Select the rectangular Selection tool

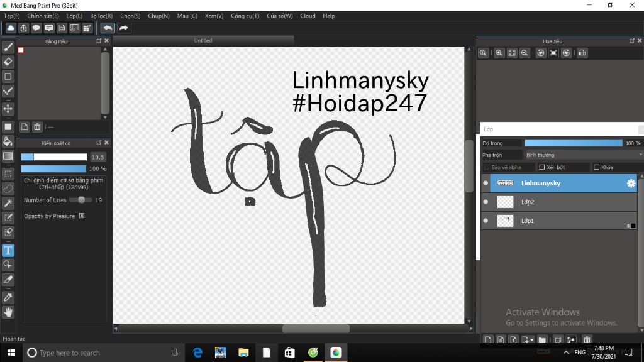click(8, 174)
